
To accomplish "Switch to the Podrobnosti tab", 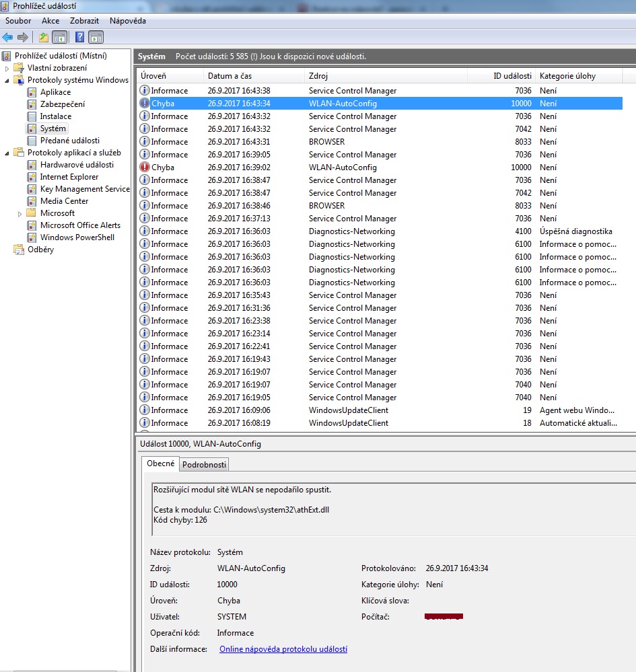I will [205, 465].
